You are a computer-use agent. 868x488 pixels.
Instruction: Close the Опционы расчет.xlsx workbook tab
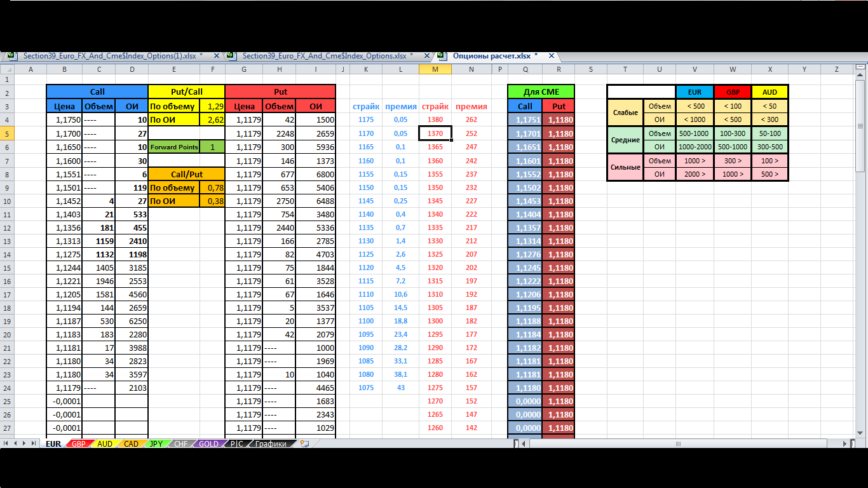(x=551, y=56)
